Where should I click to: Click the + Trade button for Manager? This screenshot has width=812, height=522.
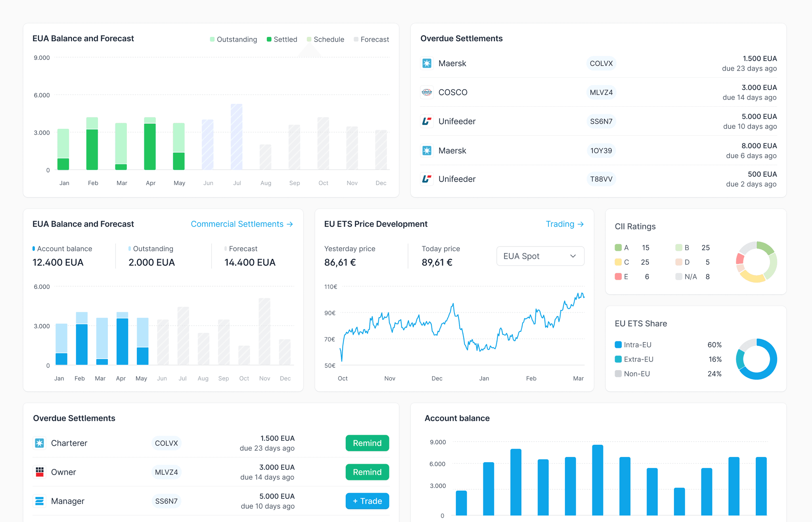367,501
